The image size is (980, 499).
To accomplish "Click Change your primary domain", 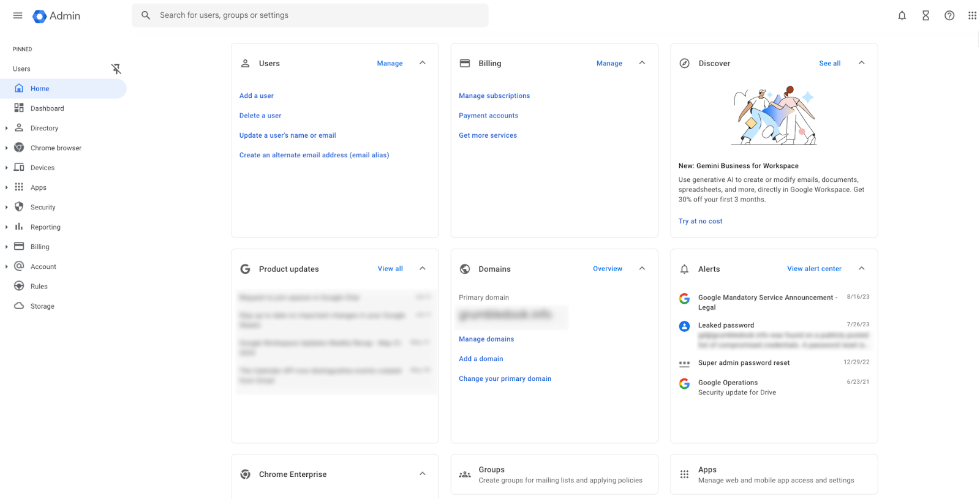I will click(505, 378).
